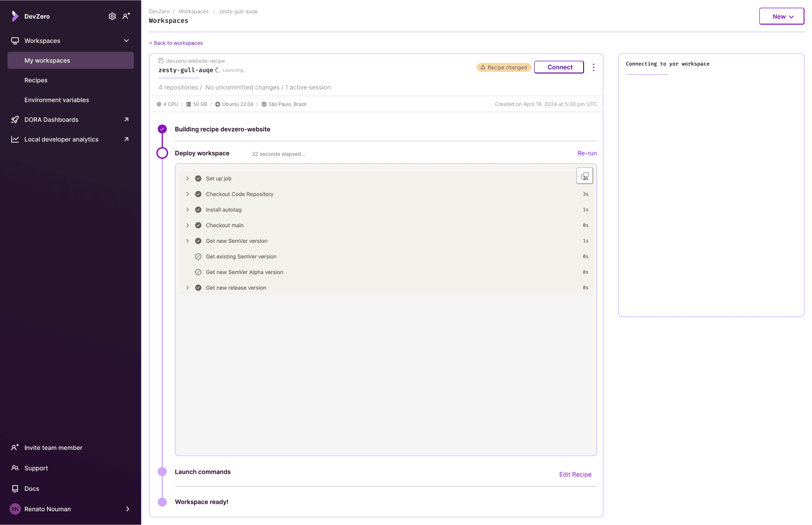Expand the Set up job step
The height and width of the screenshot is (525, 812).
pos(187,178)
